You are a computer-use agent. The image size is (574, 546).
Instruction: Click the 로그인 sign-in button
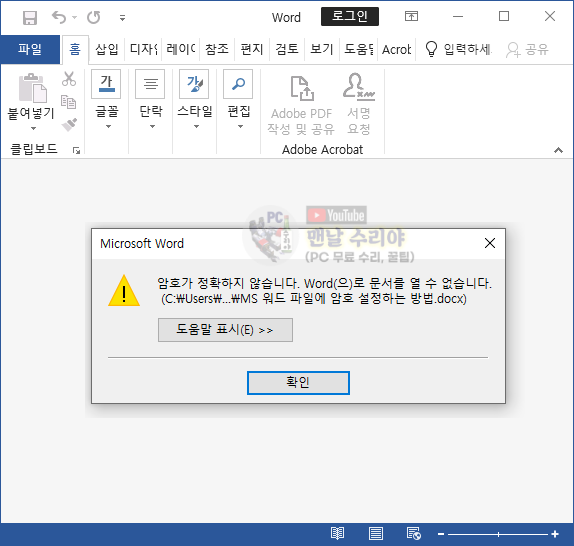point(350,16)
